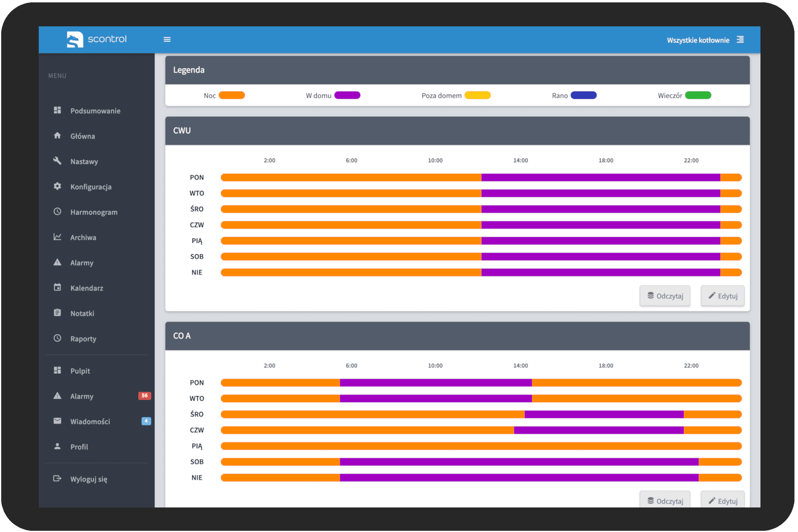Image resolution: width=798 pixels, height=532 pixels.
Task: Click the Wyloguj się logout icon
Action: (57, 478)
